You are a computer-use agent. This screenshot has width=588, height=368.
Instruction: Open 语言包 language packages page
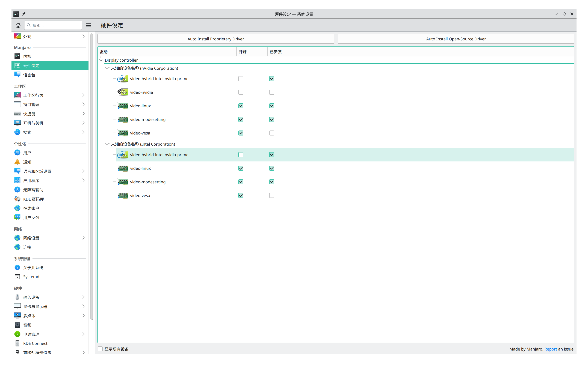(x=29, y=75)
